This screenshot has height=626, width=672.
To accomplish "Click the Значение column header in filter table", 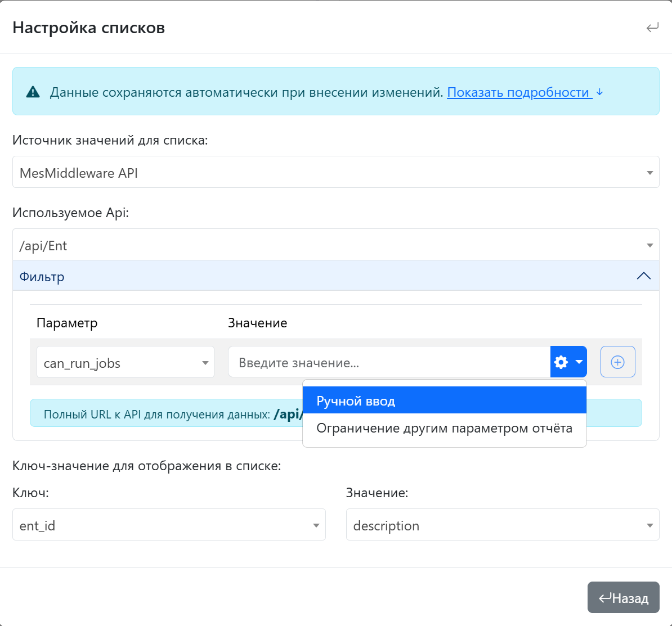I will point(257,323).
